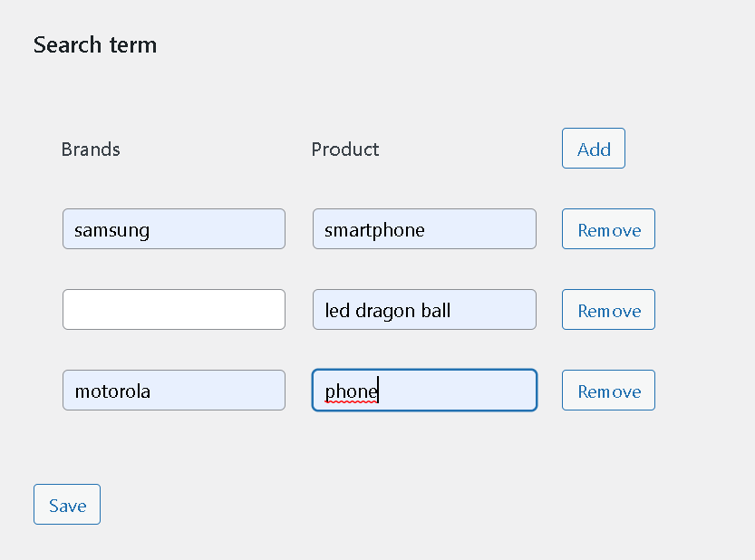This screenshot has height=560, width=755.
Task: Remove the motorola phone row
Action: (608, 391)
